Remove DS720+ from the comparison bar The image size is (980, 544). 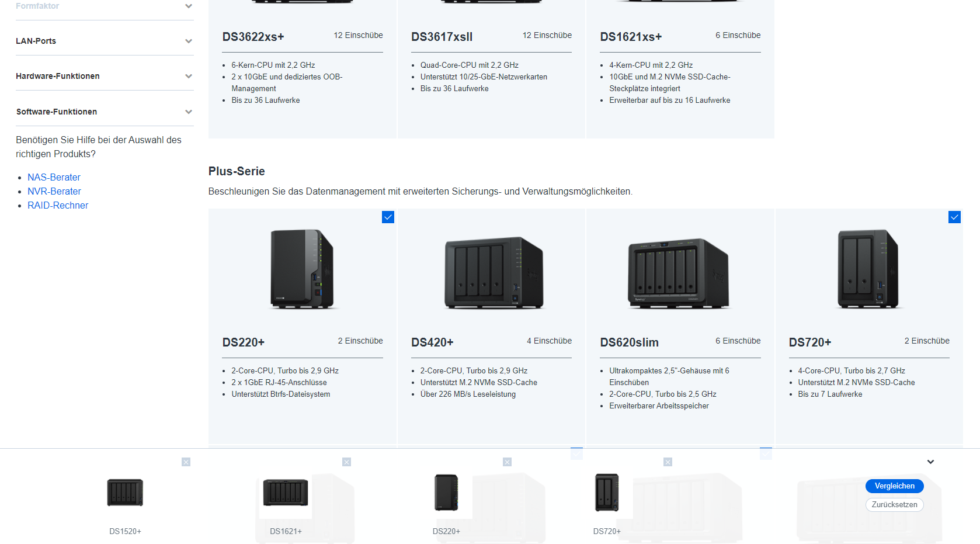[668, 462]
